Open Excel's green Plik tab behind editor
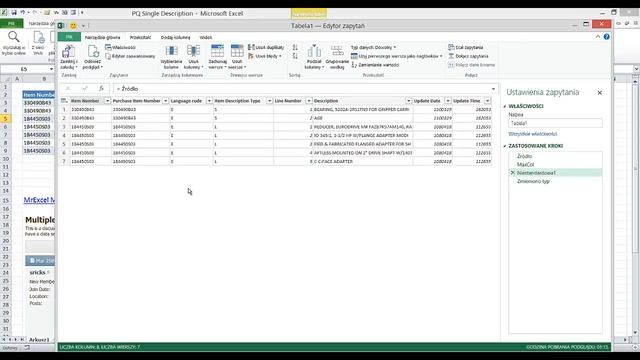The image size is (640, 360). point(11,23)
